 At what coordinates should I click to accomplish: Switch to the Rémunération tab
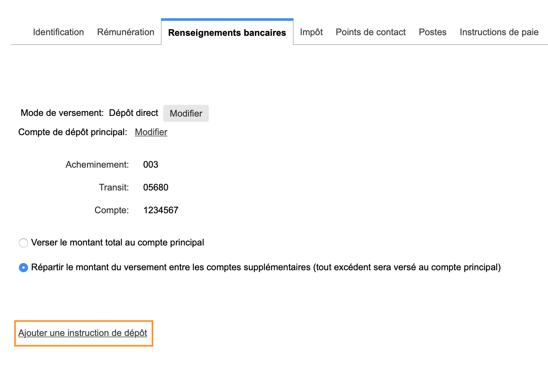(126, 32)
